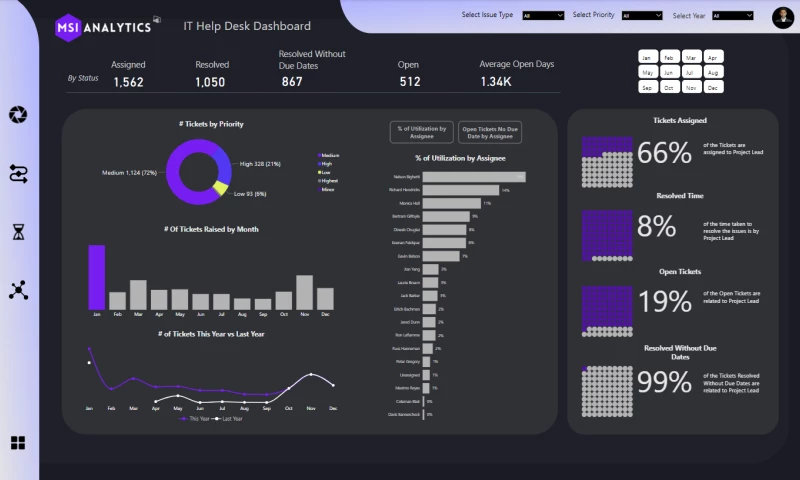Select the Feb month slicer tile
This screenshot has height=480, width=800.
click(x=669, y=57)
